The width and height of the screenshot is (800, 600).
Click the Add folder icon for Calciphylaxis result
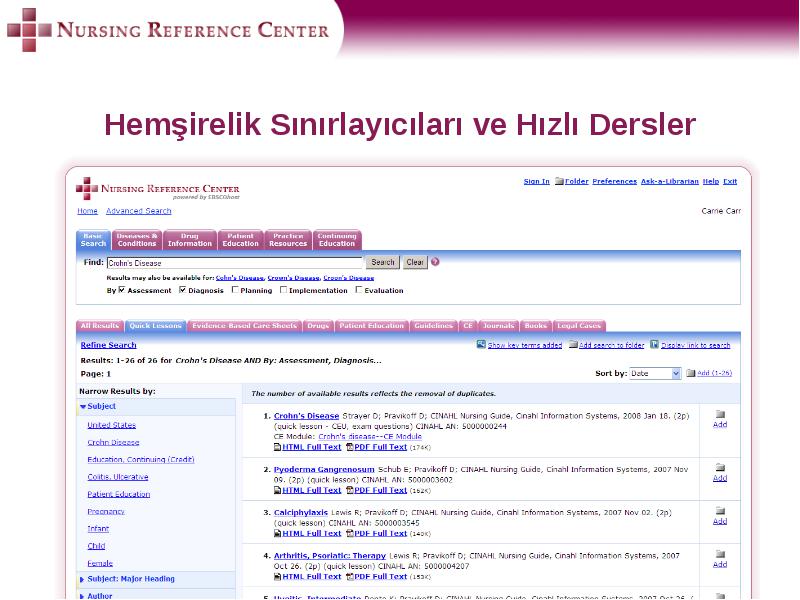coord(720,511)
